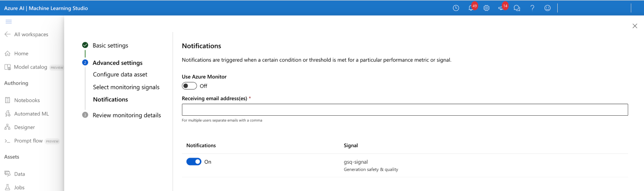The width and height of the screenshot is (644, 191).
Task: Open Select monitoring signals step
Action: (x=126, y=87)
